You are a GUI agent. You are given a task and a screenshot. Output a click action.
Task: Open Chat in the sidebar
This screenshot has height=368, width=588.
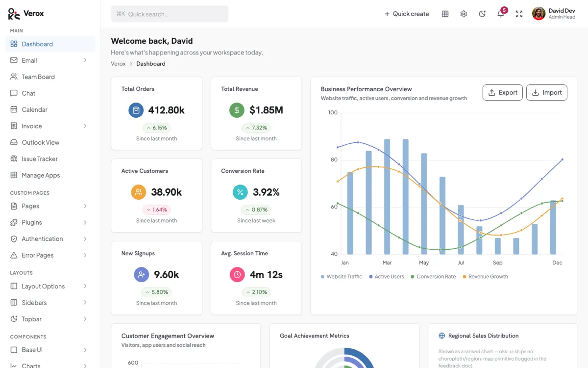50,93
